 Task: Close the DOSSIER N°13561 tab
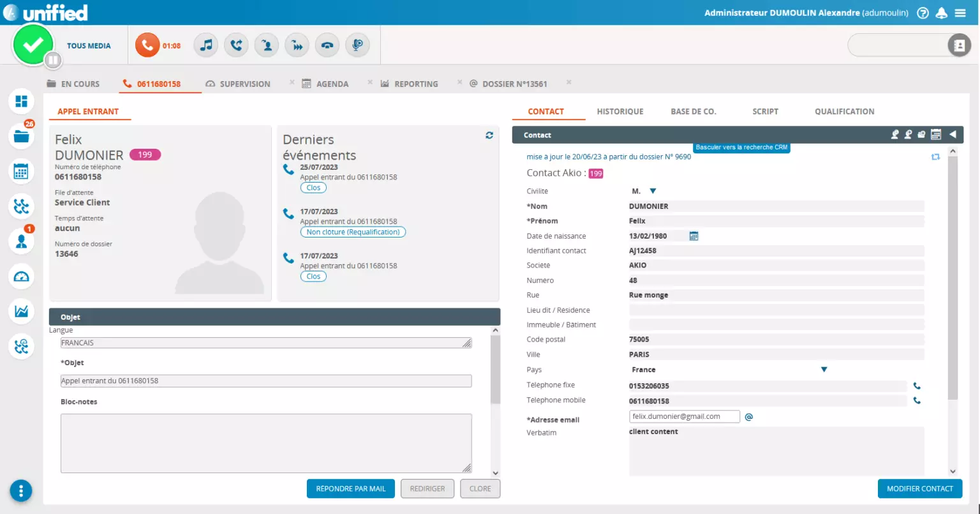[x=569, y=82]
